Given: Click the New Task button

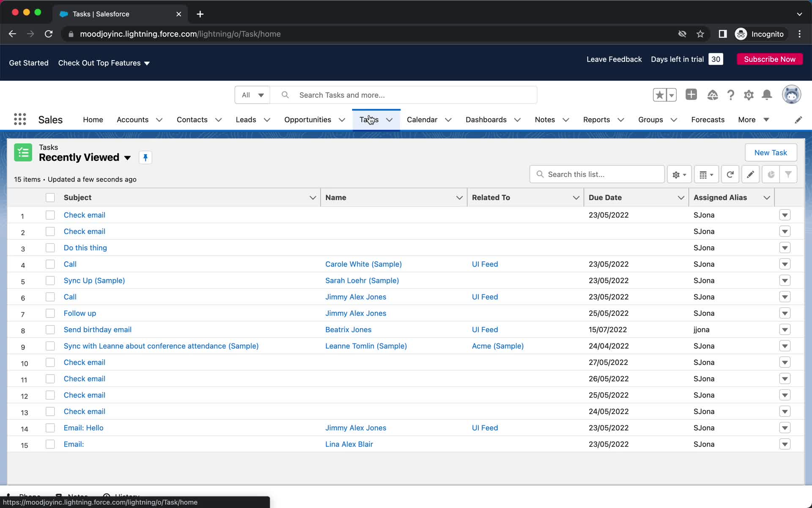Looking at the screenshot, I should (x=771, y=152).
